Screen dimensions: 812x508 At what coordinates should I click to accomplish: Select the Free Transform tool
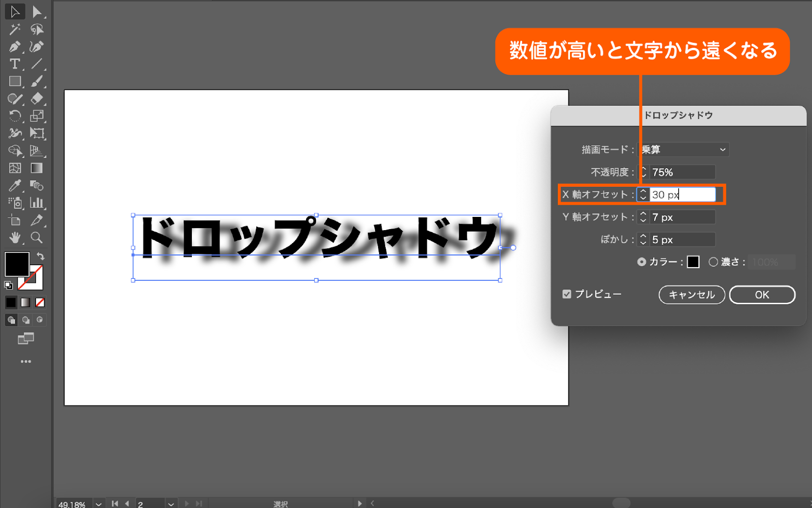coord(37,133)
